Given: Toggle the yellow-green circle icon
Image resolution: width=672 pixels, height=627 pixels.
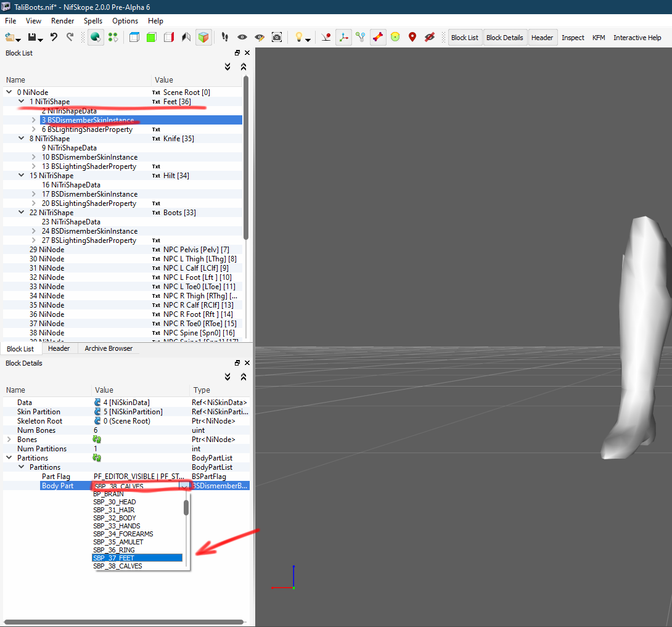Looking at the screenshot, I should coord(395,37).
